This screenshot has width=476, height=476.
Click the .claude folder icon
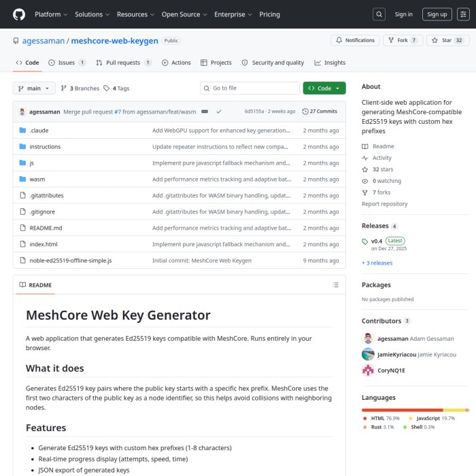coord(22,131)
